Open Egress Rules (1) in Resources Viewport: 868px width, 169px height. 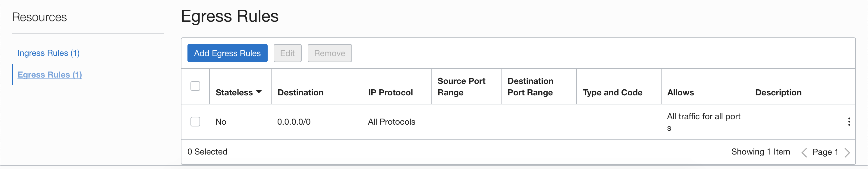[x=49, y=75]
